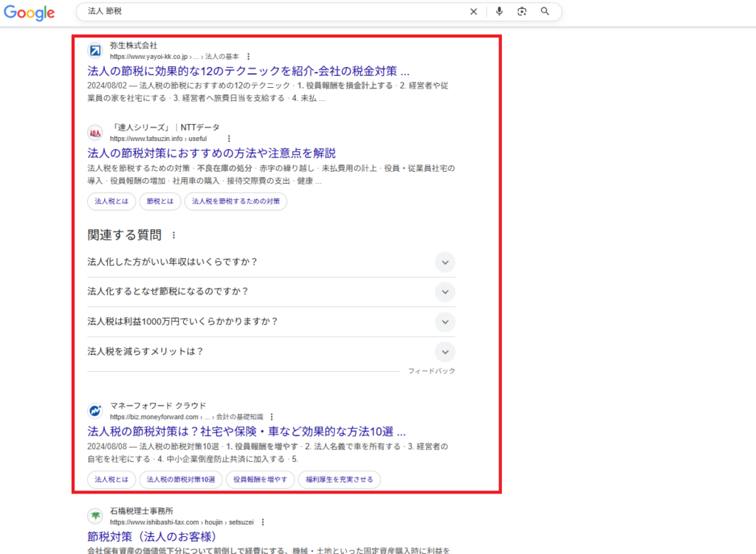Open search by image camera icon
The image size is (756, 554).
click(522, 12)
